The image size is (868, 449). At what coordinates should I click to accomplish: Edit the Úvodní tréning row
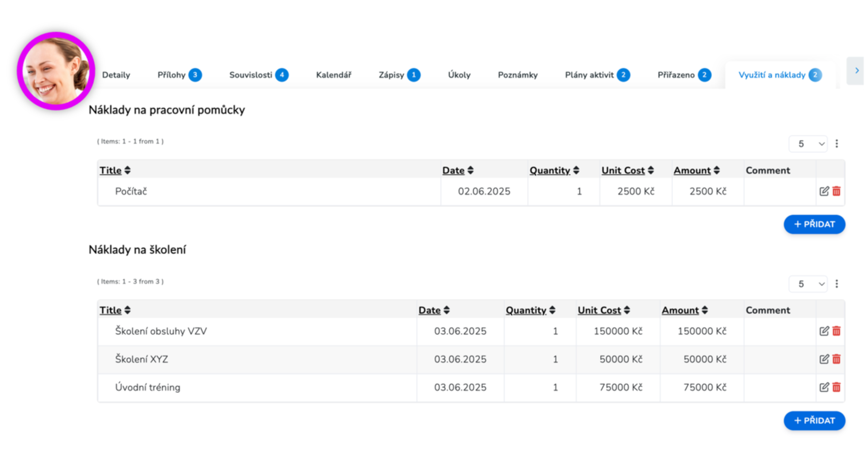click(824, 387)
